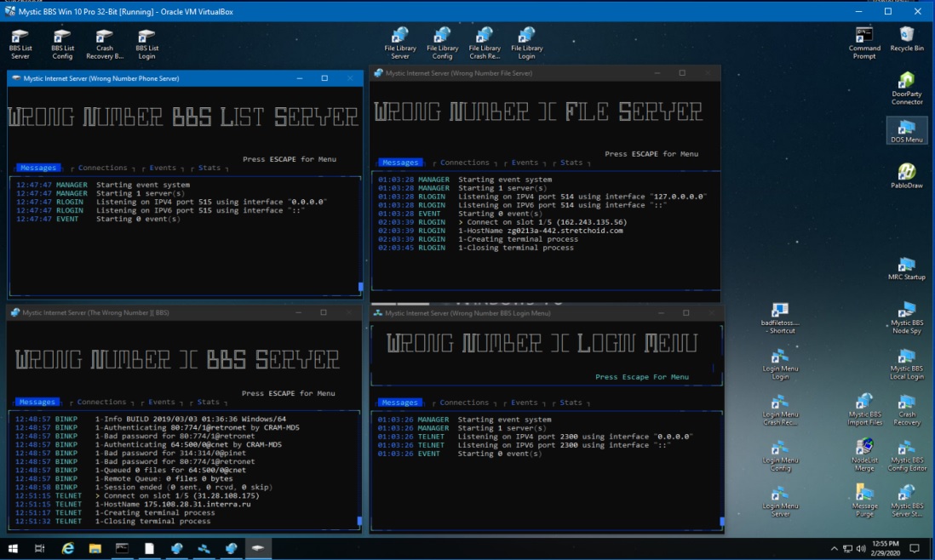935x560 pixels.
Task: Click "Press ESCAPE for Menu" in File Server
Action: 651,154
